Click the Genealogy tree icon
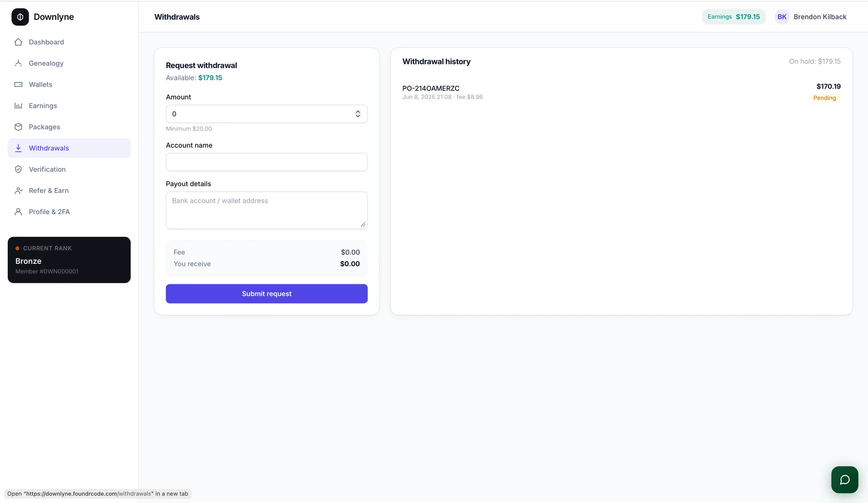 pos(18,63)
